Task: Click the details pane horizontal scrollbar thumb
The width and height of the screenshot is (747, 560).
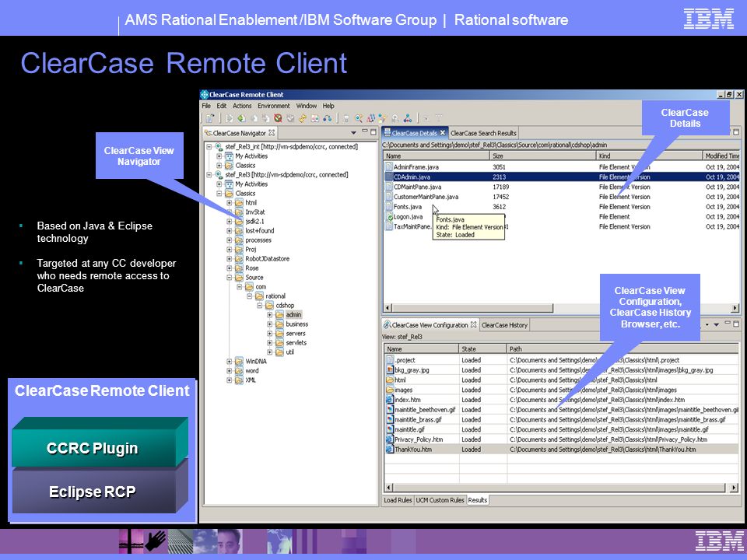Action: (x=472, y=308)
